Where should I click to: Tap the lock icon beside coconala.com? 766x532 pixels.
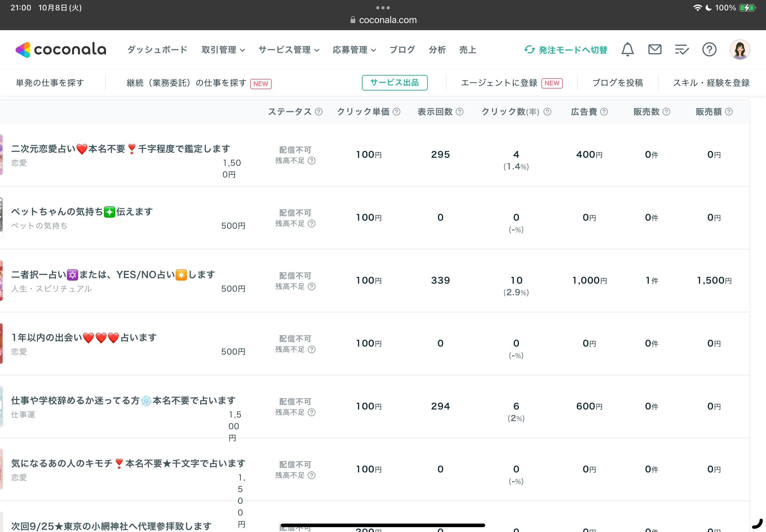coord(353,20)
